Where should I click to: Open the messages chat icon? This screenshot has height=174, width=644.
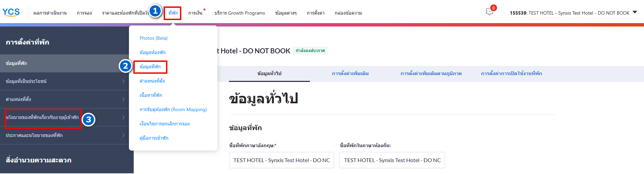(490, 12)
